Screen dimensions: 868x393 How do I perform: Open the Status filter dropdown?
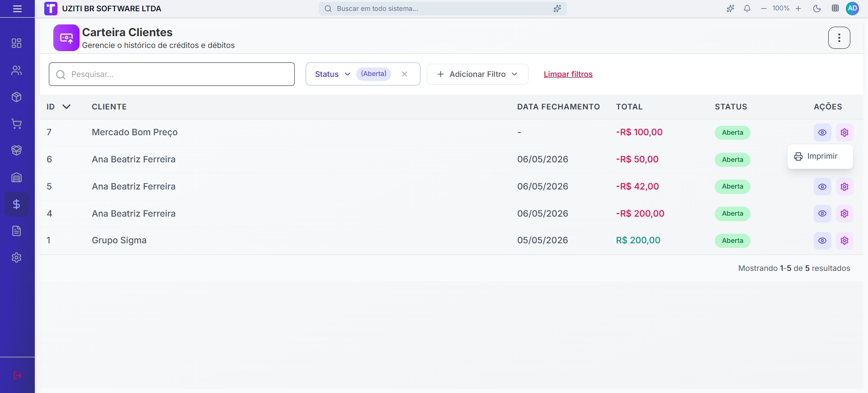point(333,74)
